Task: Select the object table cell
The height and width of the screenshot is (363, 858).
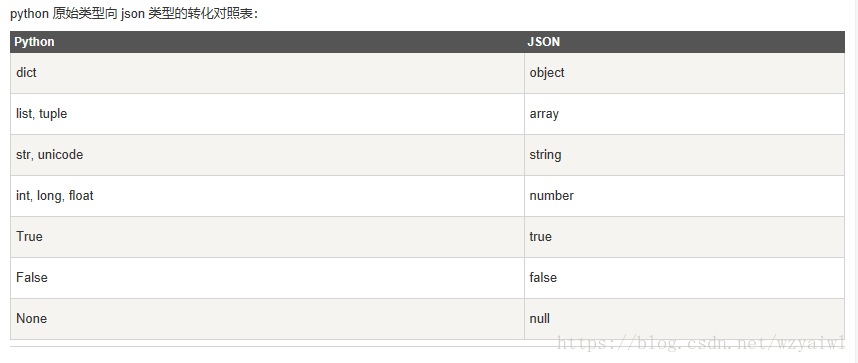Action: [x=684, y=73]
